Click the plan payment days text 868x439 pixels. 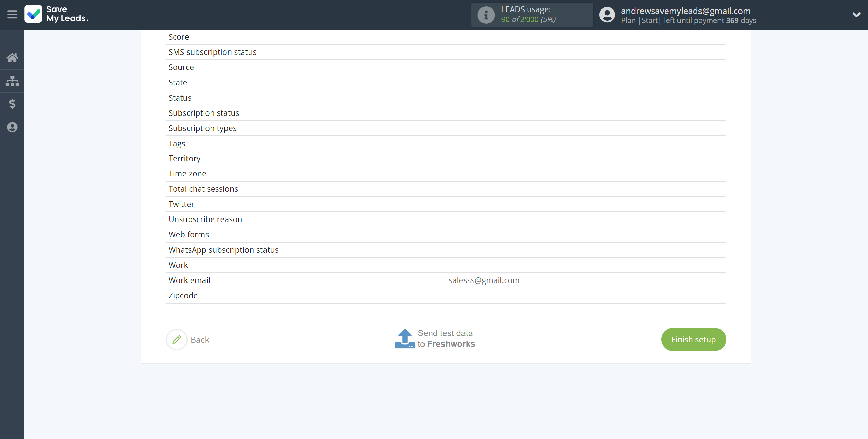[688, 21]
